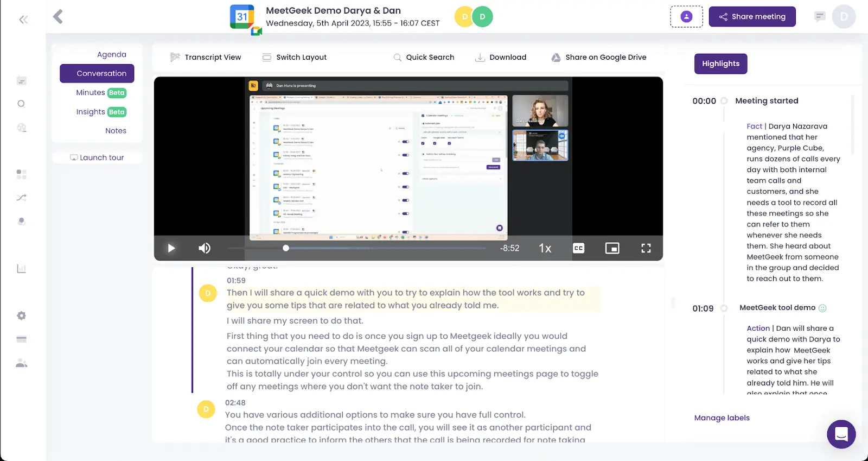868x461 pixels.
Task: Click Darya's webcam thumbnail in the video
Action: [x=540, y=111]
